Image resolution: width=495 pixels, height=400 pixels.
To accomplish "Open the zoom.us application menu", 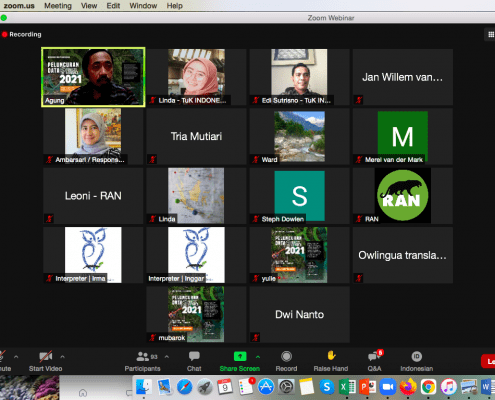I will pos(19,6).
